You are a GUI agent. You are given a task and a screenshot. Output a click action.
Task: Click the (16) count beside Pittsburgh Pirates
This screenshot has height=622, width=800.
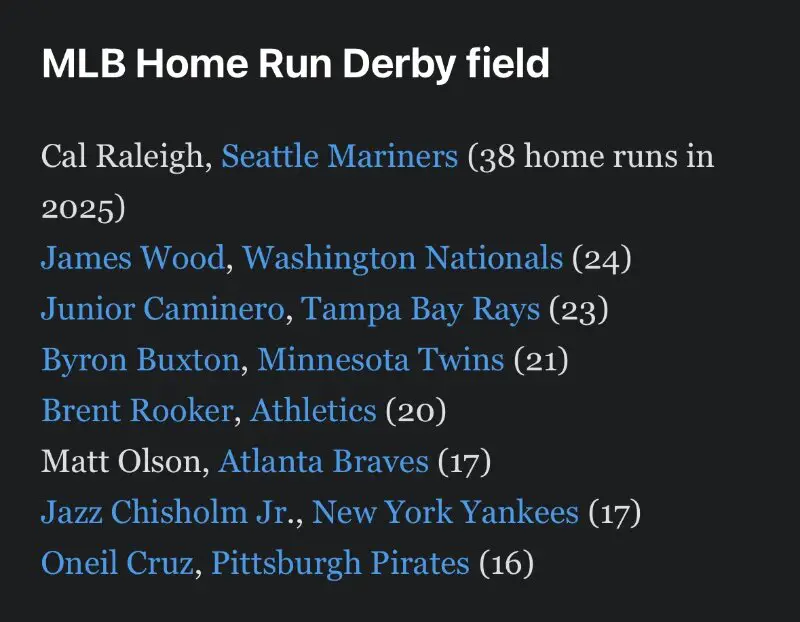(x=506, y=564)
